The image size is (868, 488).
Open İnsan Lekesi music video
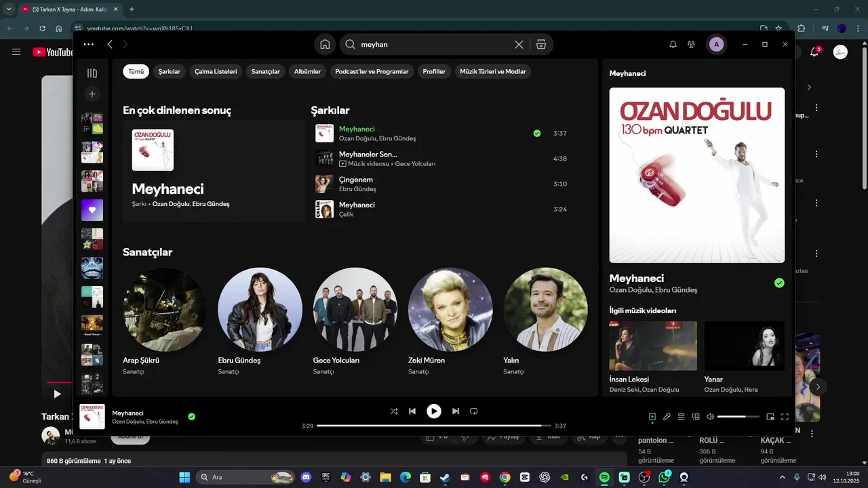653,346
